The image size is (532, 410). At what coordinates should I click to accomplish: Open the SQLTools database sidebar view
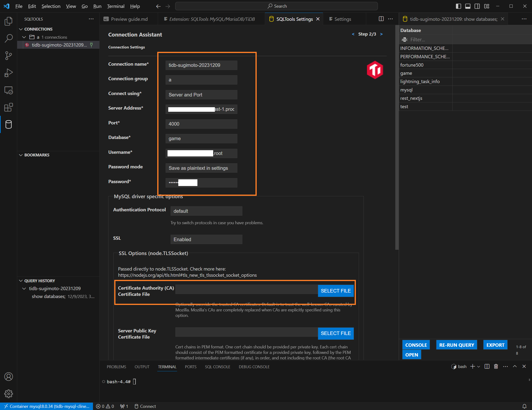coord(8,125)
